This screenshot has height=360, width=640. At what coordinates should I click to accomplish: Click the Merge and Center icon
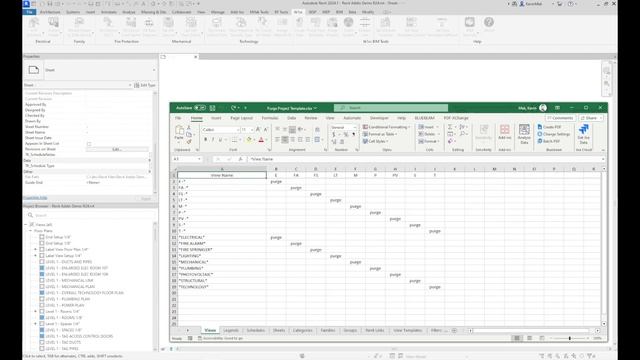317,140
